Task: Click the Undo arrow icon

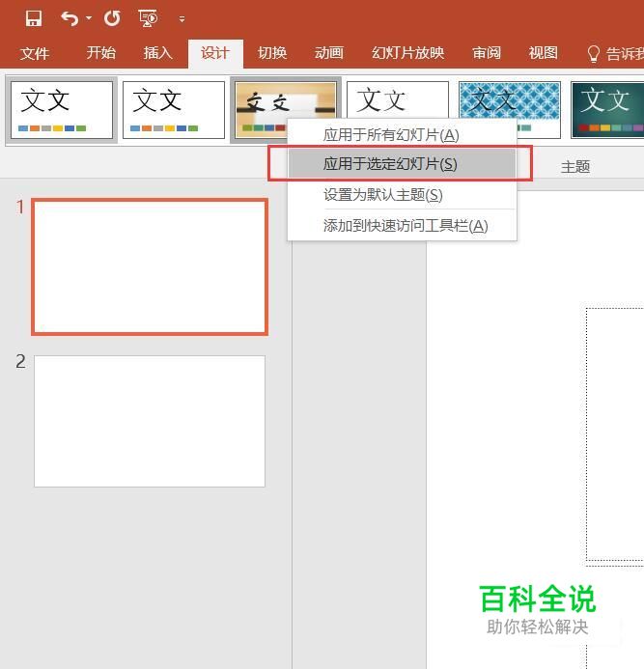Action: click(70, 18)
